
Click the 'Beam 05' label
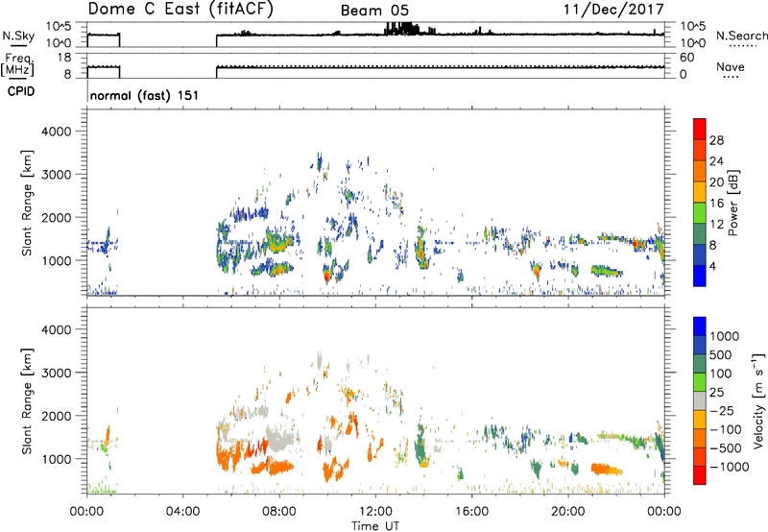pos(374,11)
